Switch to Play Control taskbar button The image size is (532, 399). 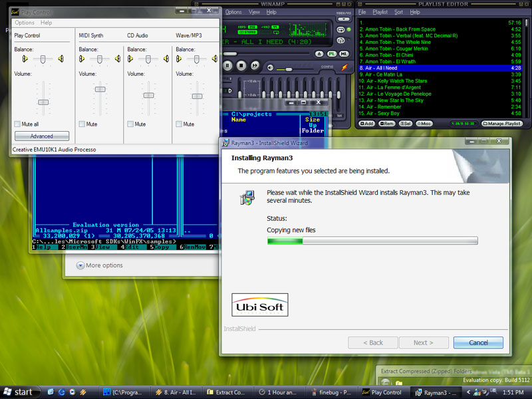tap(384, 392)
